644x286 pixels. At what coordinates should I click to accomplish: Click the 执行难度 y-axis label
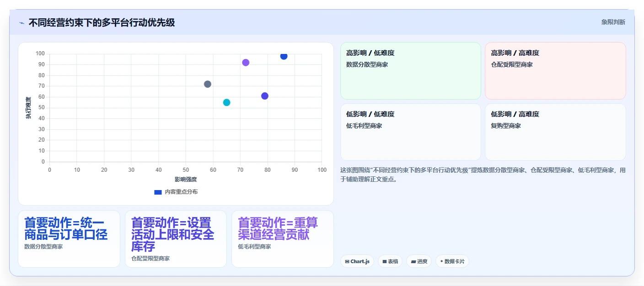28,108
